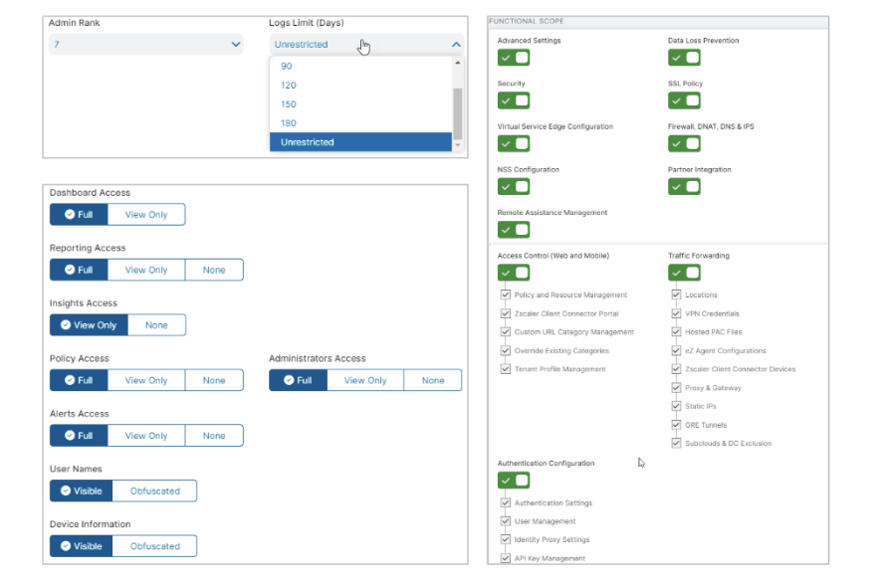Choose Obfuscated for Device Information
Screen dimensions: 885x588
pyautogui.click(x=155, y=546)
